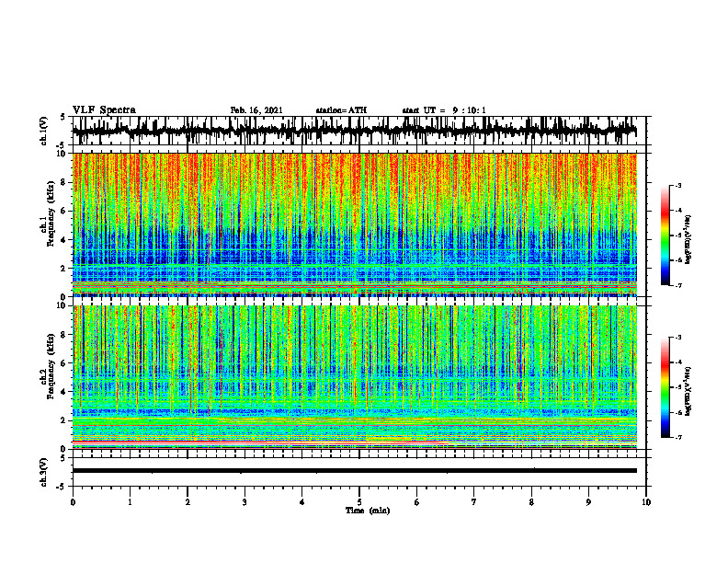Click time axis tick label "9"
The width and height of the screenshot is (728, 563).
click(588, 502)
